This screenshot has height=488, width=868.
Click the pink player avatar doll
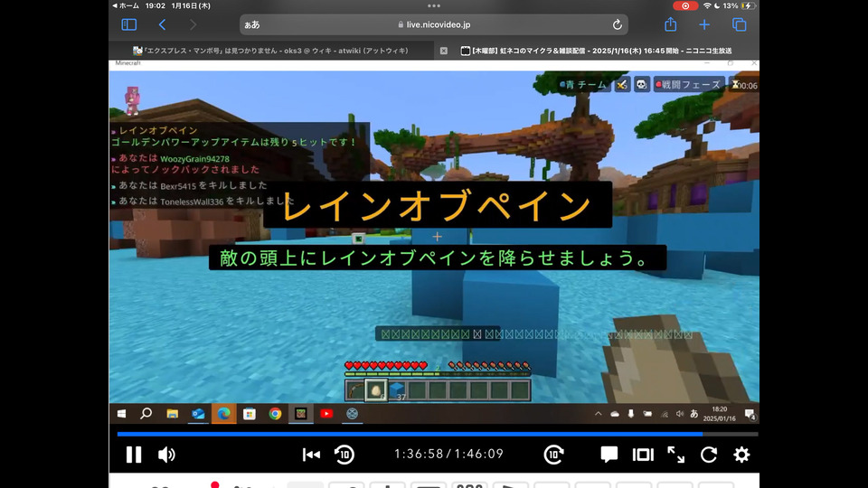pyautogui.click(x=132, y=100)
